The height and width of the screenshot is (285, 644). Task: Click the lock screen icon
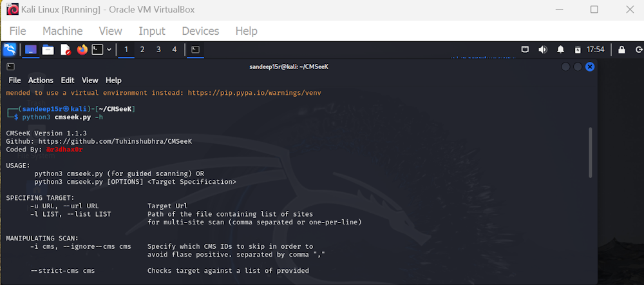tap(622, 50)
